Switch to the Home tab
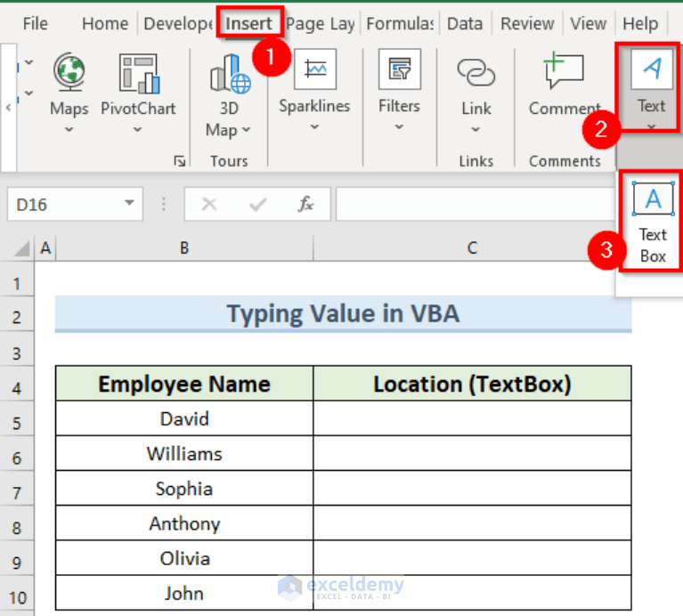This screenshot has height=616, width=683. (x=105, y=23)
